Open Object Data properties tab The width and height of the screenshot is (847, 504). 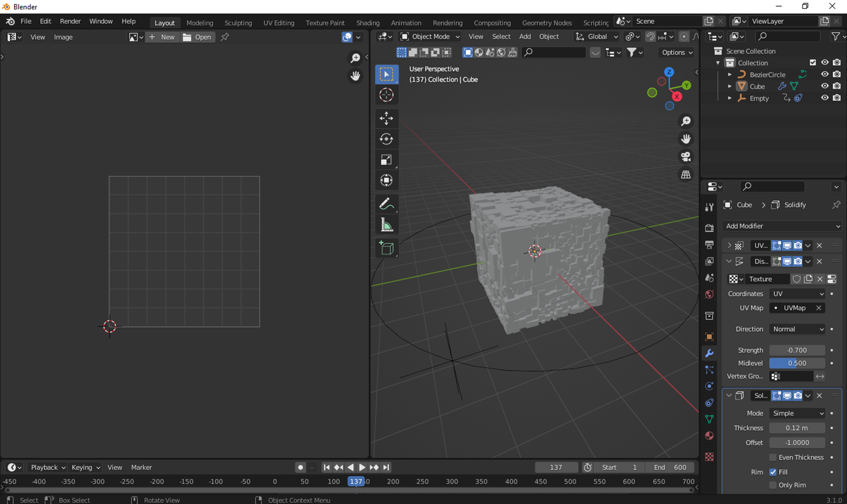[709, 419]
